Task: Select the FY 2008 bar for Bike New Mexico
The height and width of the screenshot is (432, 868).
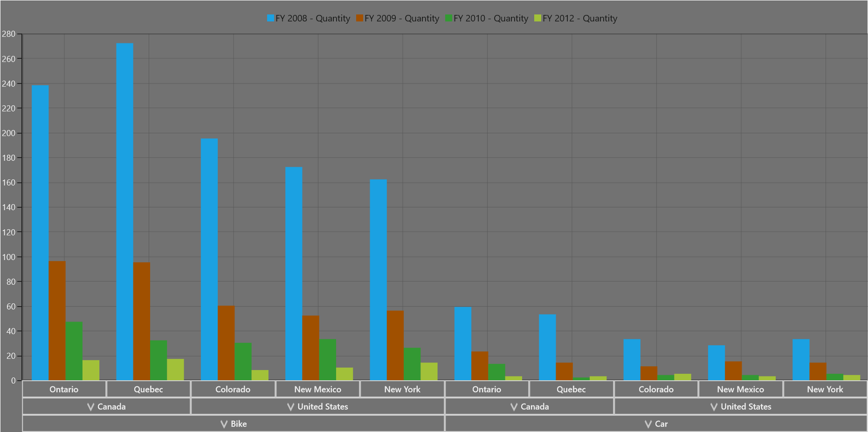Action: [x=294, y=274]
